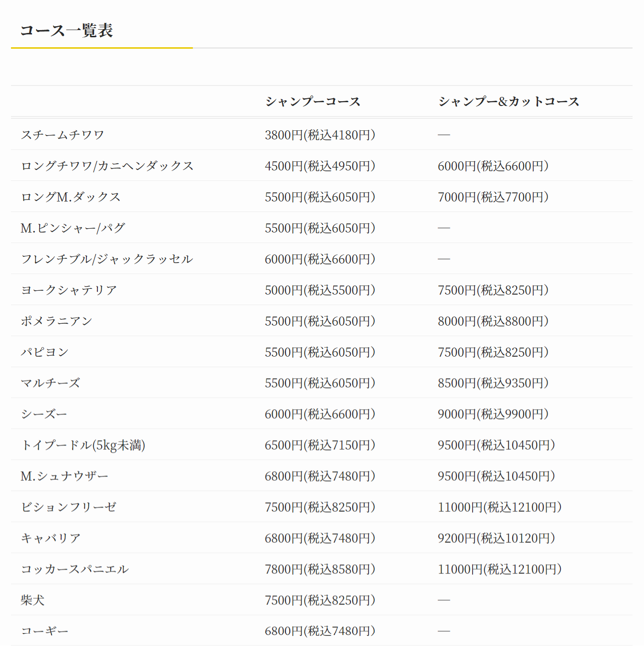Click M.シュナウザー shampoo price 6800円(税込7480円)
This screenshot has width=644, height=646.
[x=320, y=477]
